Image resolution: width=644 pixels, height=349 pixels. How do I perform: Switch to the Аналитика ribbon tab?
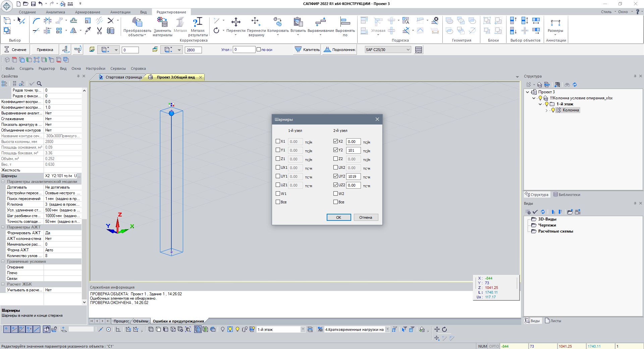click(55, 12)
